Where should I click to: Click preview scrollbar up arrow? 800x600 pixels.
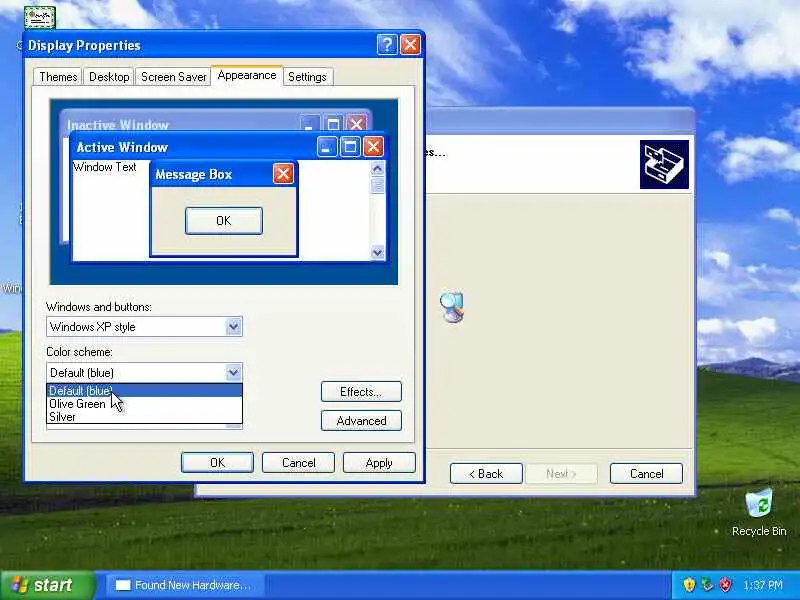coord(378,168)
